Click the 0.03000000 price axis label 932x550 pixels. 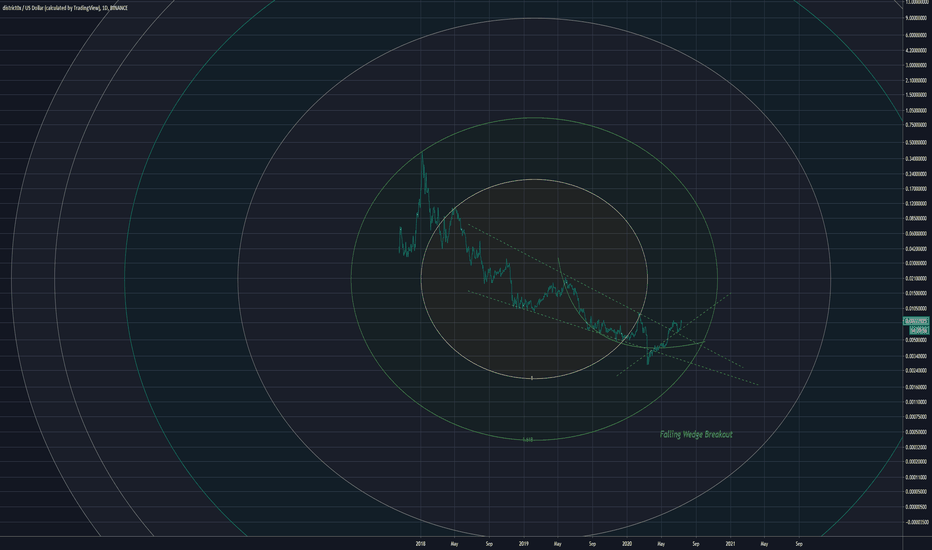click(916, 263)
